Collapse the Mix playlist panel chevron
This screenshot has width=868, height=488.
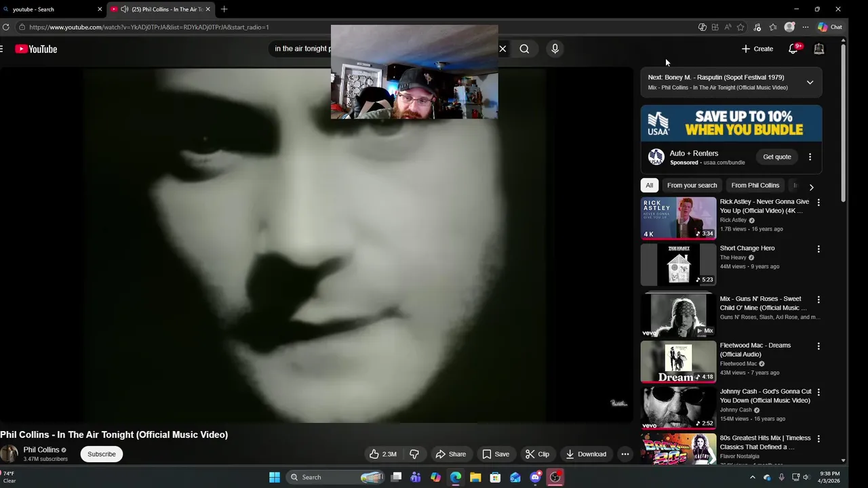click(x=810, y=83)
